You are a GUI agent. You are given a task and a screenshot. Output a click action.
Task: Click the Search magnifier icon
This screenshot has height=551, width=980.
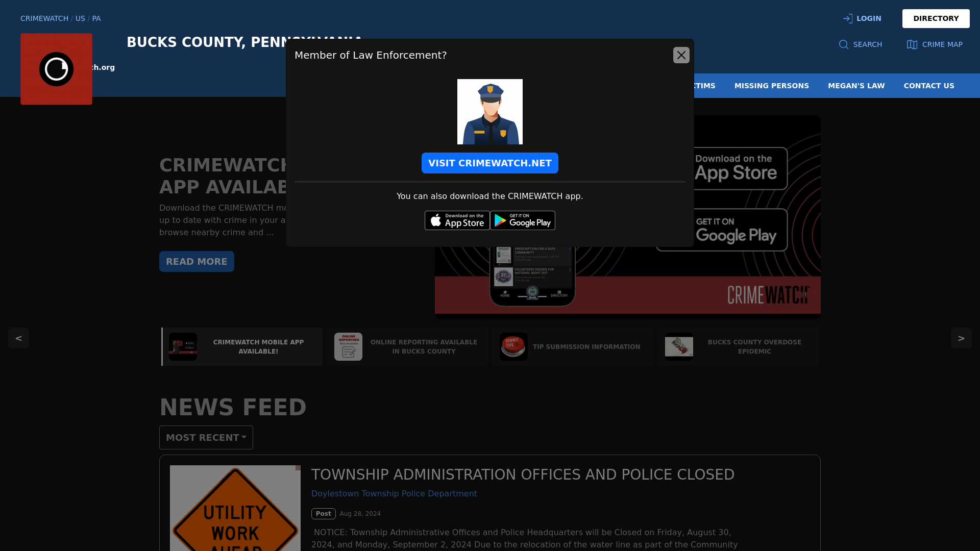pos(844,44)
